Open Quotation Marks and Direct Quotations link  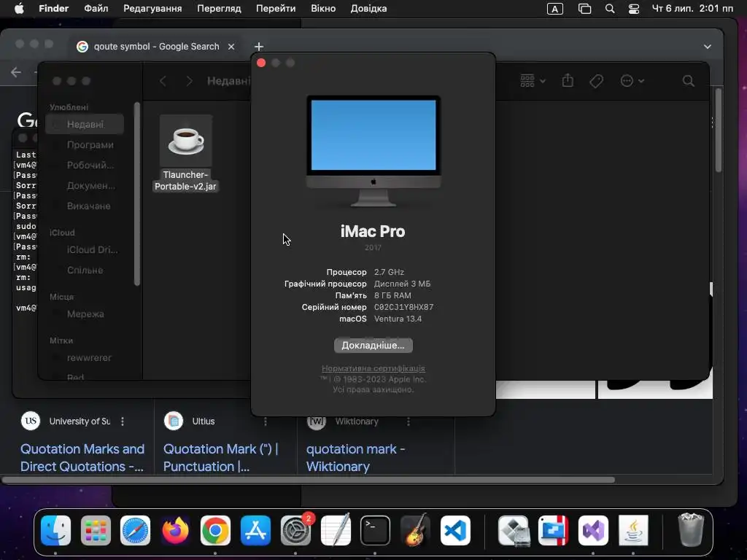[x=82, y=458]
